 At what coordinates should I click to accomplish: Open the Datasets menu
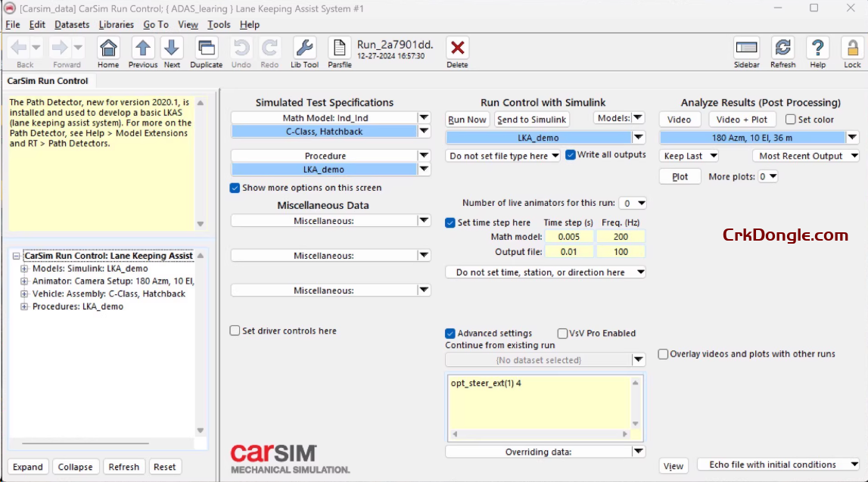tap(72, 24)
